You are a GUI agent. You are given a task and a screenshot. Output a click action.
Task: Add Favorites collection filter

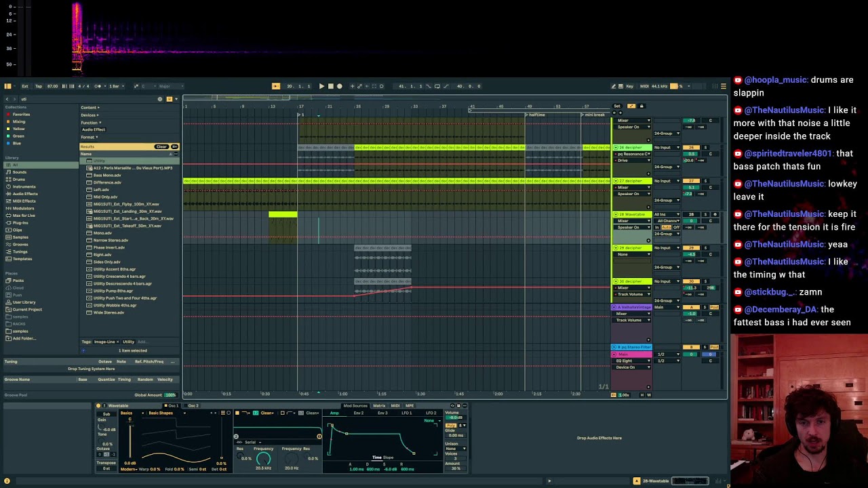(20, 115)
